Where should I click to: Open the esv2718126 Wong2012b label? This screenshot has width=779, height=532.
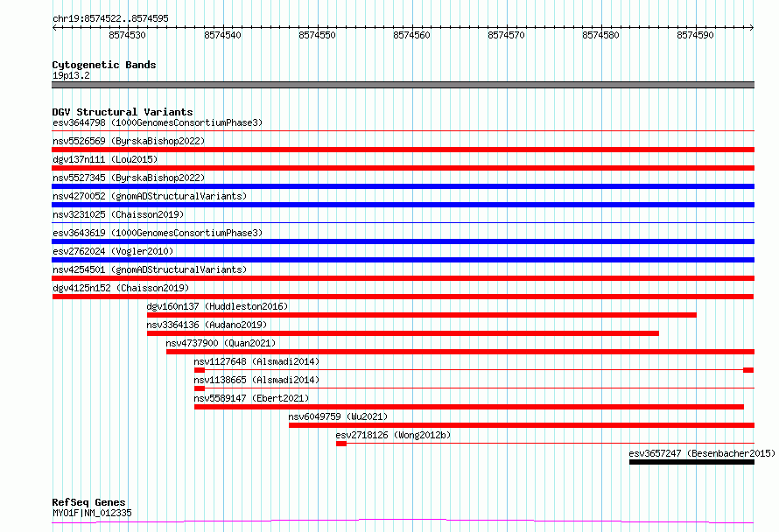[x=393, y=435]
